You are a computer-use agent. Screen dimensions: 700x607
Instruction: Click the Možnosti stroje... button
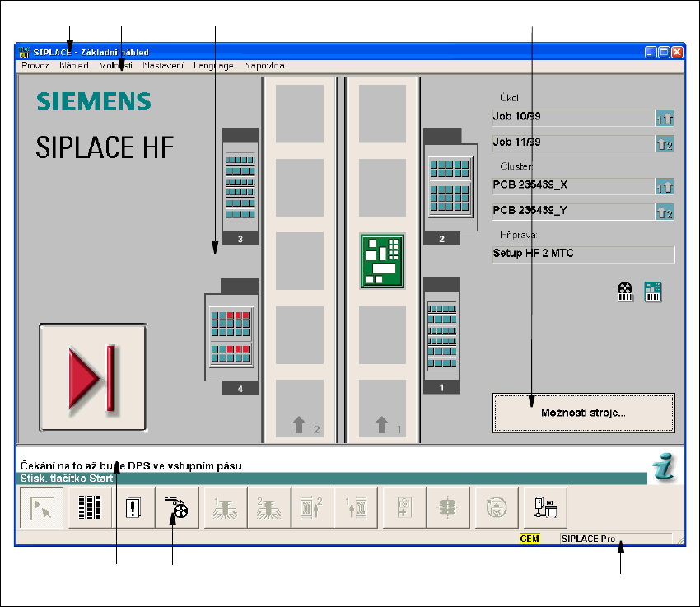coord(584,413)
